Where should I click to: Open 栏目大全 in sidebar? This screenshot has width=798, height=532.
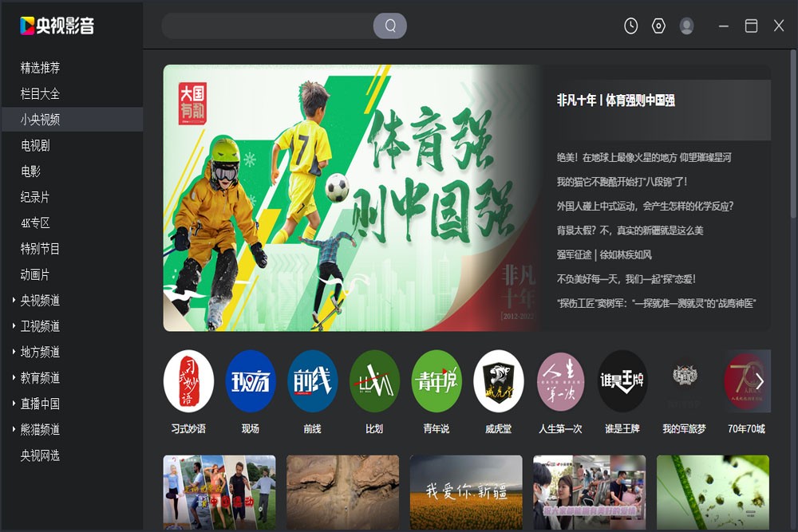coord(40,93)
